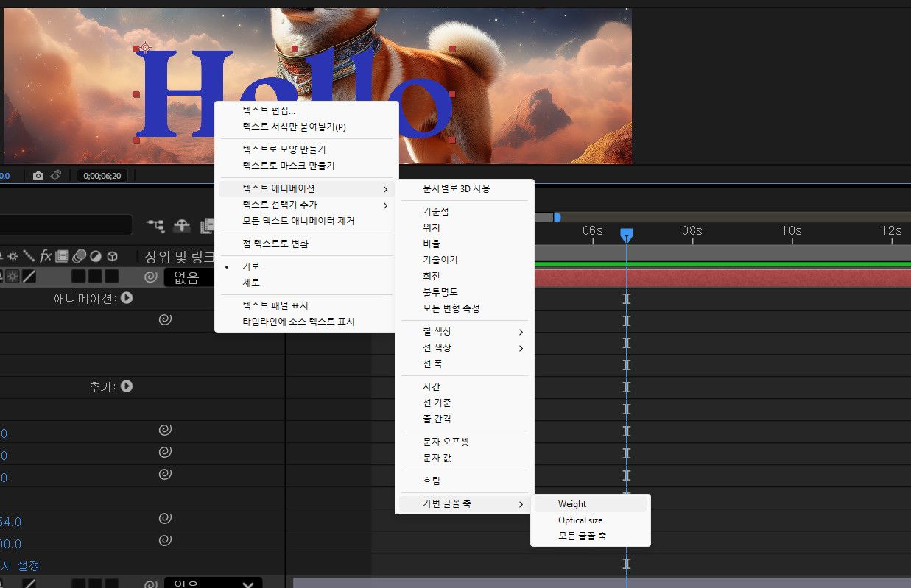This screenshot has width=911, height=588.
Task: Click the 3D Layer cube column icon
Action: coord(112,256)
